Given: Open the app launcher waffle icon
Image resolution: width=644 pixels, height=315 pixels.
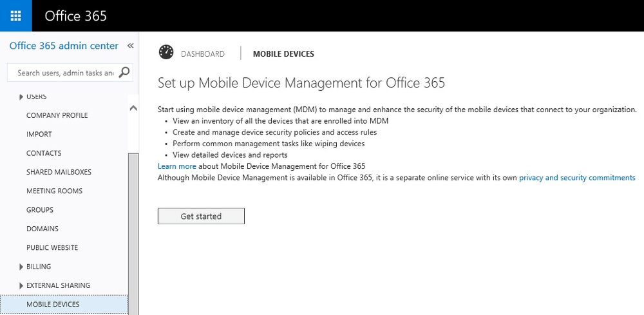Looking at the screenshot, I should [x=15, y=15].
